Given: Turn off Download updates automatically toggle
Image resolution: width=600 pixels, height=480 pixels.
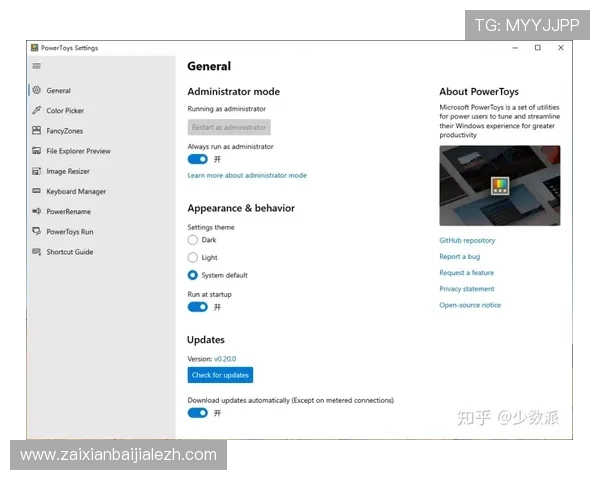Looking at the screenshot, I should click(x=198, y=412).
